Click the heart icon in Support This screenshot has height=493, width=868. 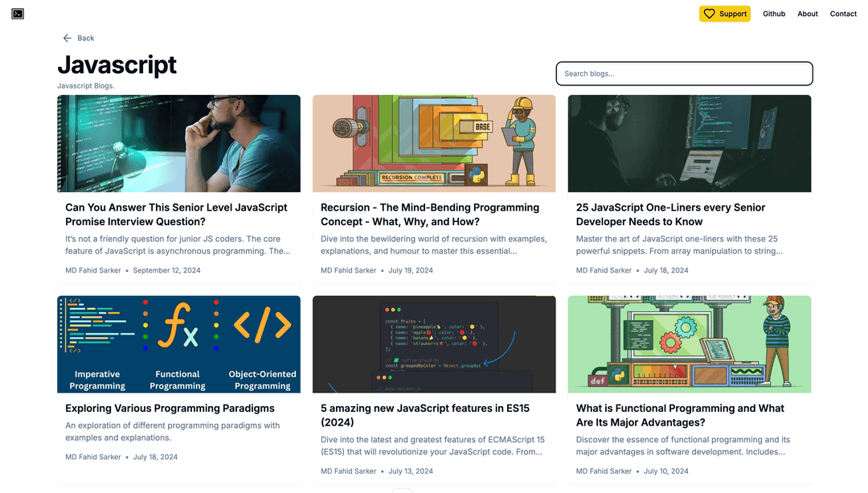pos(709,14)
